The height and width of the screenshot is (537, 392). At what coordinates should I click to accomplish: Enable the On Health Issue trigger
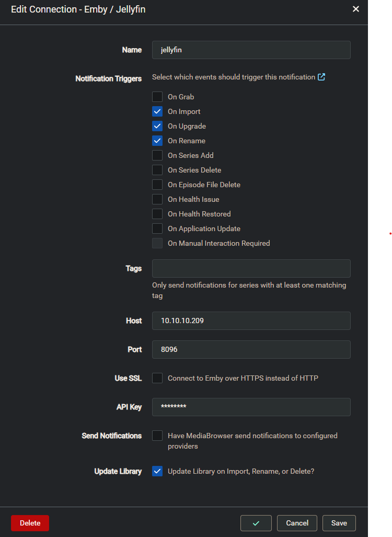pyautogui.click(x=157, y=199)
